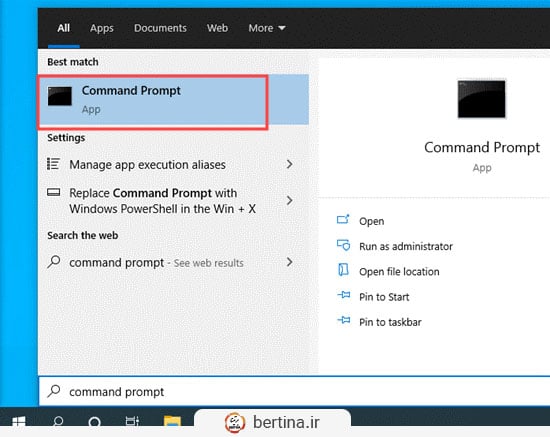The width and height of the screenshot is (550, 437).
Task: Expand the More dropdown
Action: (x=267, y=28)
